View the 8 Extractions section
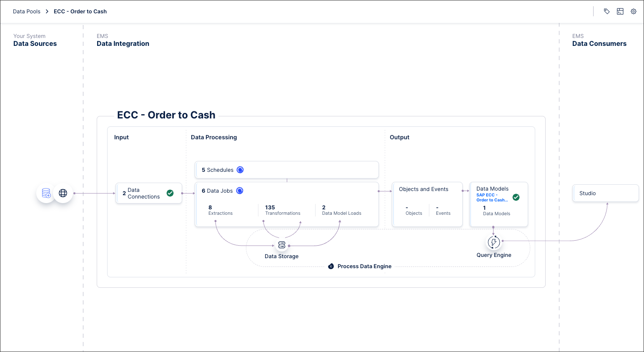Viewport: 644px width, 352px height. pos(221,210)
